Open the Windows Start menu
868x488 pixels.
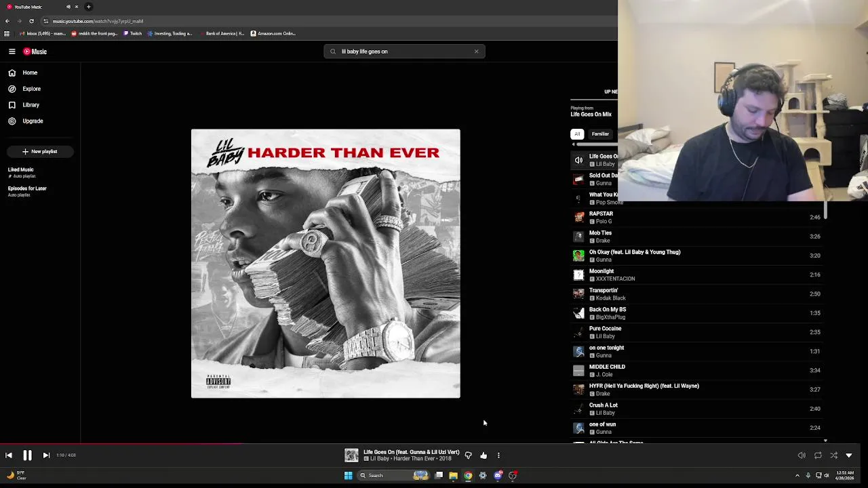(x=349, y=476)
